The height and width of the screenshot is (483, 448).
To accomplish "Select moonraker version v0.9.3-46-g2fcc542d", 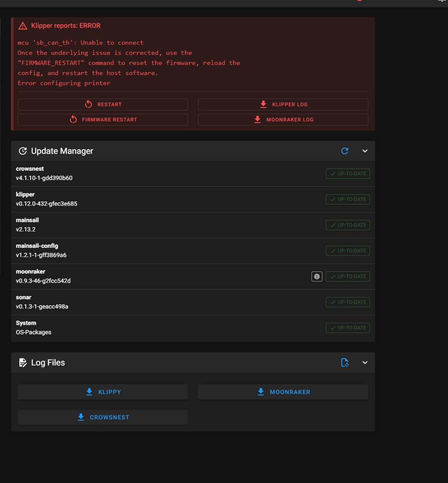I will tap(43, 281).
